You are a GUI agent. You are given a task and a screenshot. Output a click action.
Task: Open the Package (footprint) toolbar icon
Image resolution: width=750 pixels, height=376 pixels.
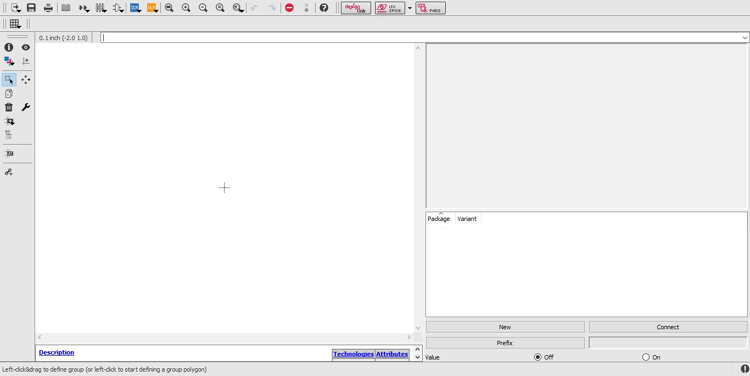(x=101, y=8)
